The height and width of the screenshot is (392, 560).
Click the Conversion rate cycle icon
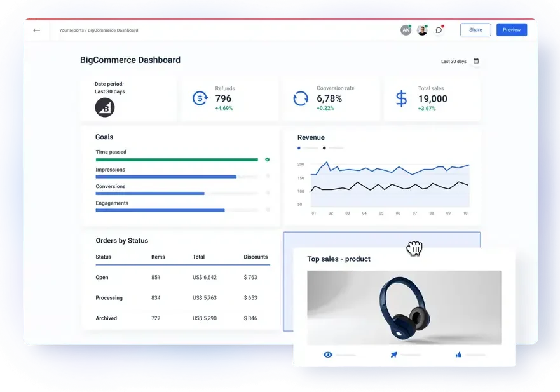301,98
